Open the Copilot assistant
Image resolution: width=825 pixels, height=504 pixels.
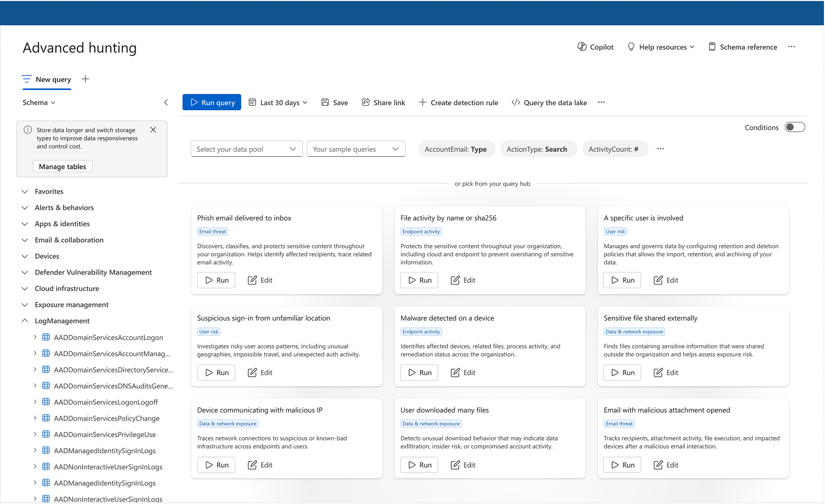coord(595,47)
